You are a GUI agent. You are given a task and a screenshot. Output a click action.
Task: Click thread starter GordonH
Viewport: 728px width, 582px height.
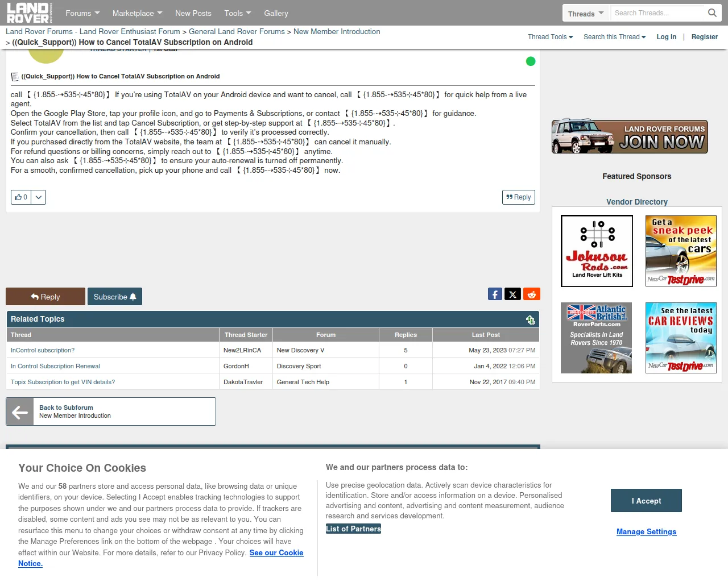click(x=236, y=366)
